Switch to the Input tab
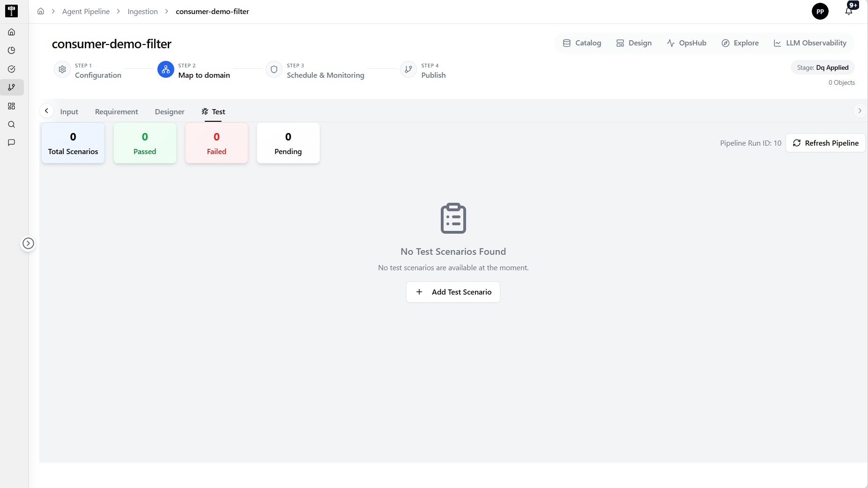The image size is (868, 488). coord(69,111)
